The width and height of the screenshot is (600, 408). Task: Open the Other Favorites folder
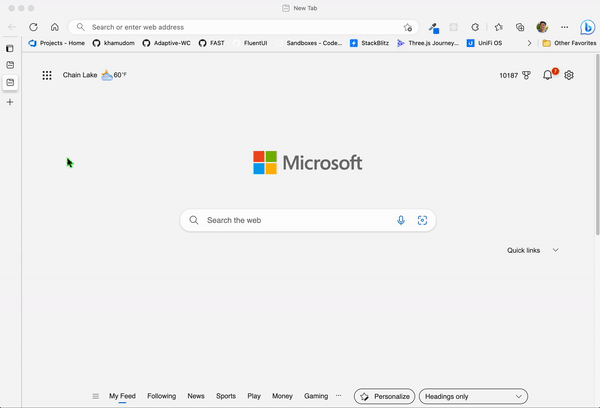569,43
